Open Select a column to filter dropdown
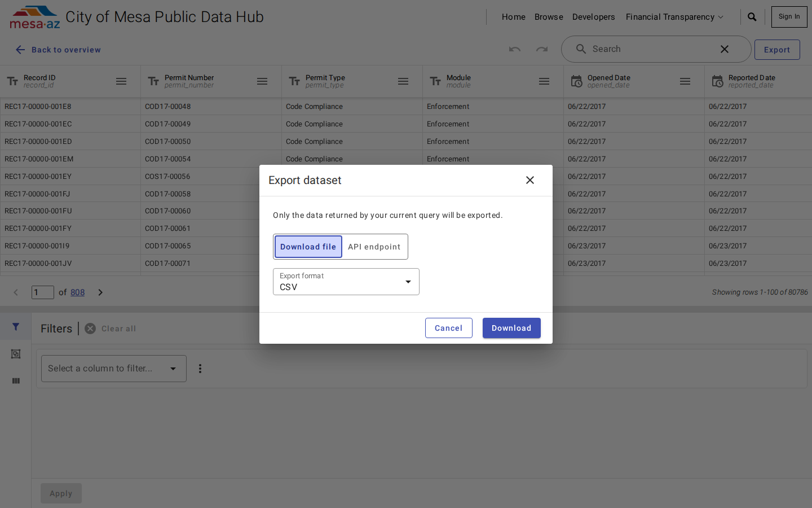 [114, 369]
